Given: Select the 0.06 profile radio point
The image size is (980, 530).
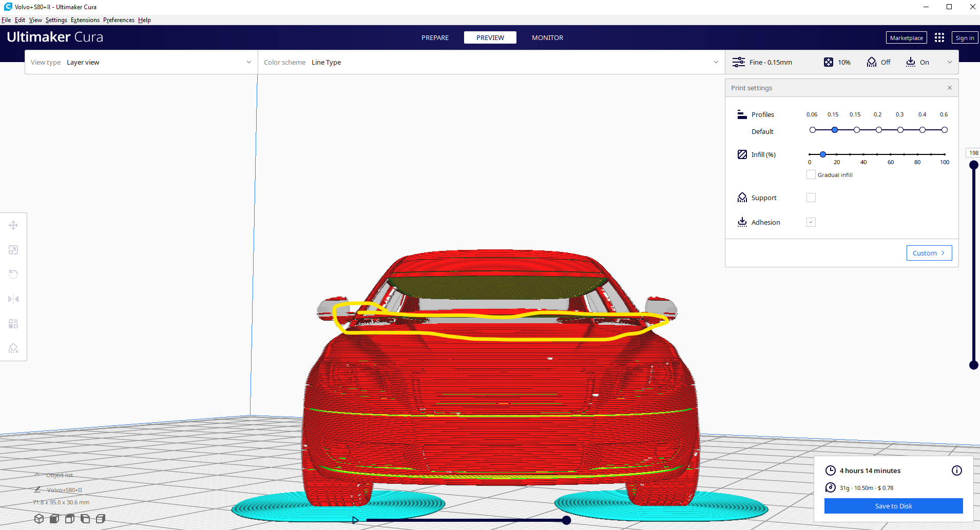Looking at the screenshot, I should pos(813,130).
